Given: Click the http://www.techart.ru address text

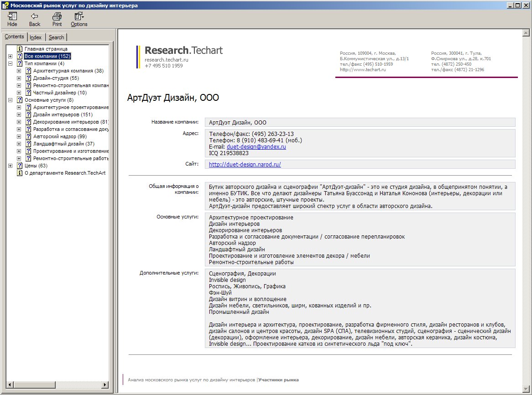Looking at the screenshot, I should 363,69.
